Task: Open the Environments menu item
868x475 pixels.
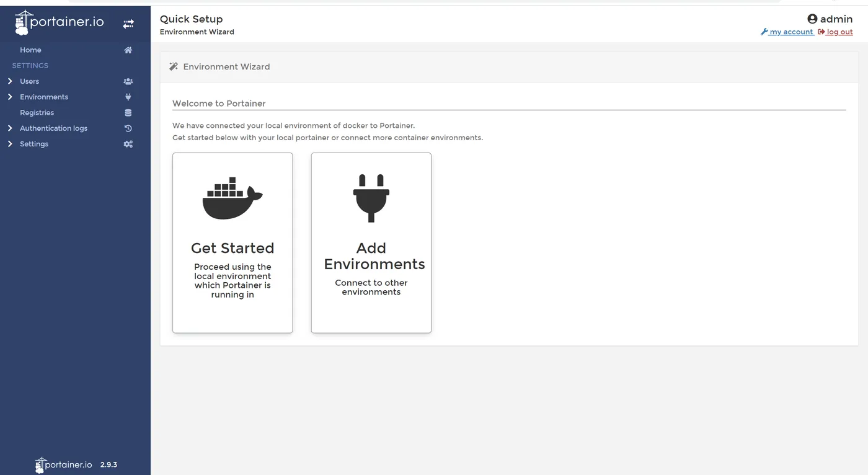Action: point(44,97)
